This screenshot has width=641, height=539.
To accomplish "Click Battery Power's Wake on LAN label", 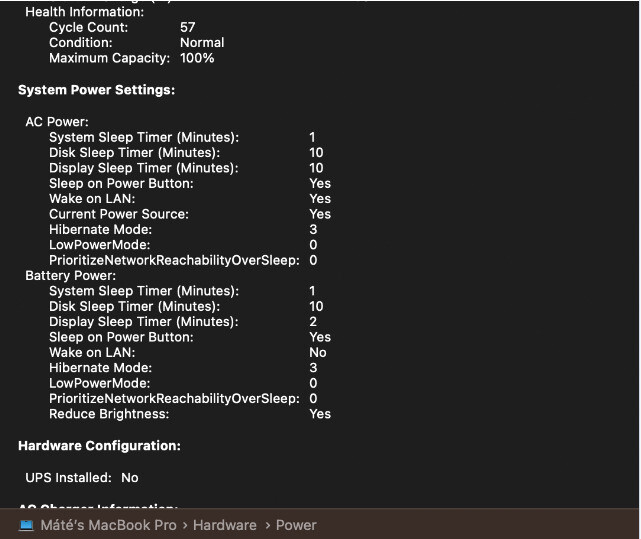I will click(91, 352).
